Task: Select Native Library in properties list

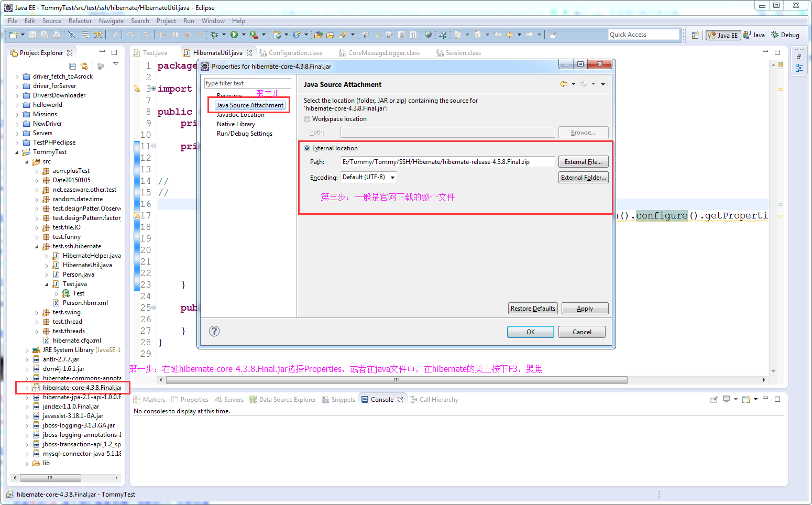Action: (x=236, y=124)
